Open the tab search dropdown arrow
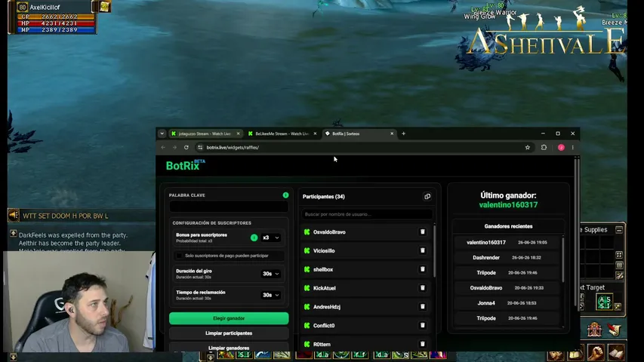644x362 pixels. tap(162, 133)
